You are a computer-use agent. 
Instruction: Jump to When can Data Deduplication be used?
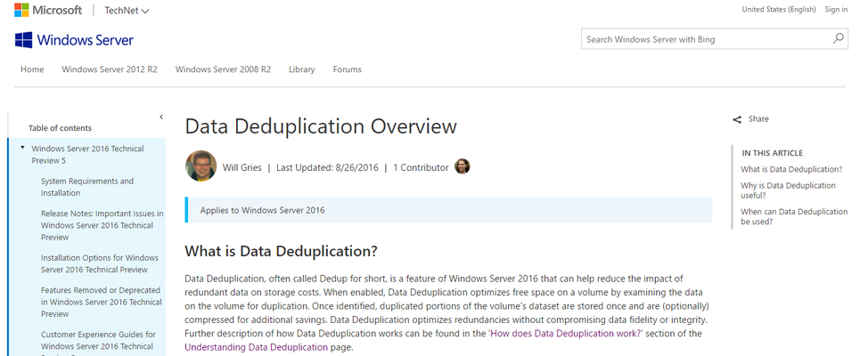pyautogui.click(x=794, y=216)
